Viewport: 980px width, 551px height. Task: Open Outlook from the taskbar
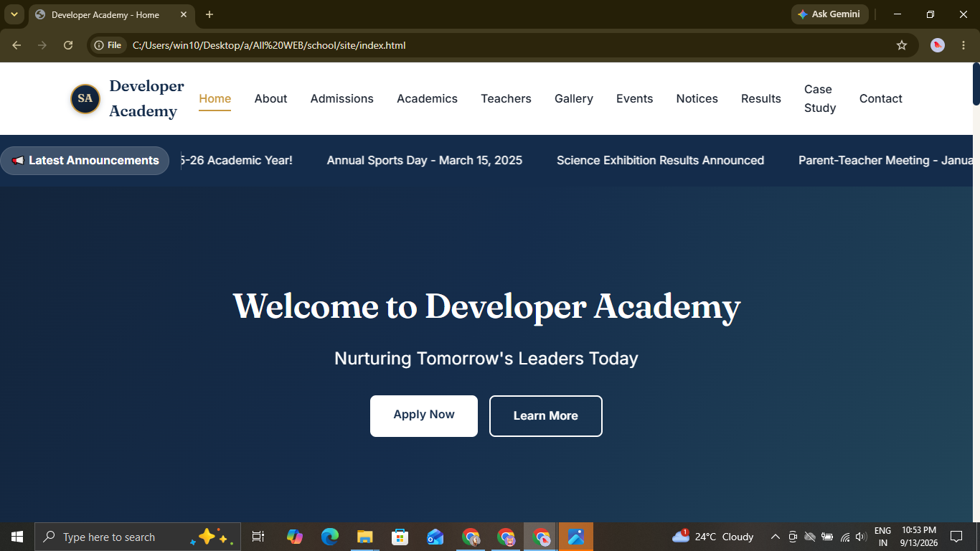pos(435,537)
